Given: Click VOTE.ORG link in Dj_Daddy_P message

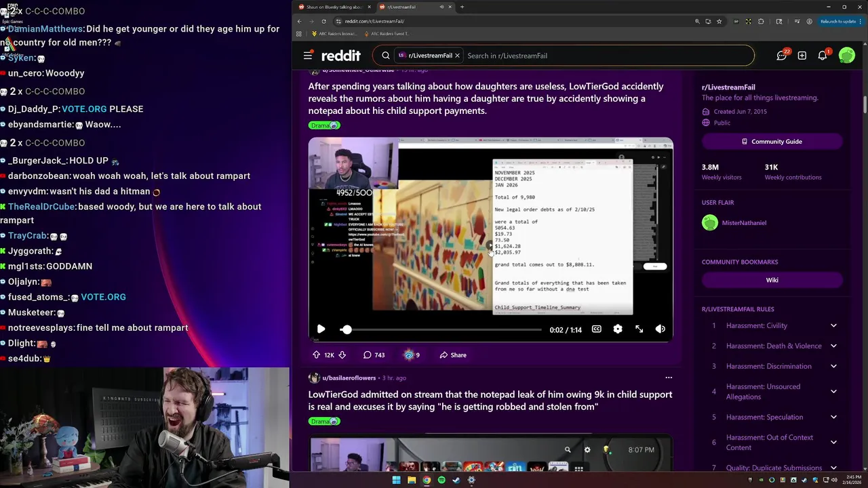Looking at the screenshot, I should point(84,109).
